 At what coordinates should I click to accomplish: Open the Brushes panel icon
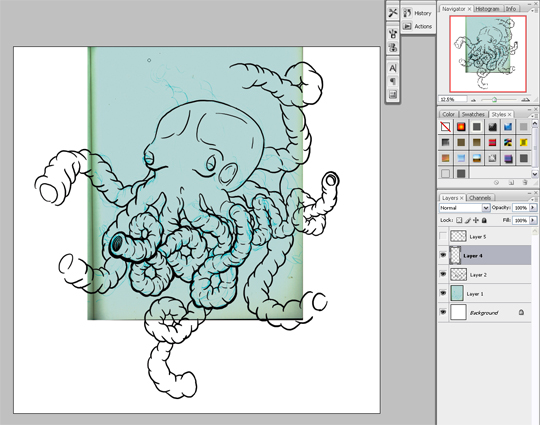click(393, 33)
